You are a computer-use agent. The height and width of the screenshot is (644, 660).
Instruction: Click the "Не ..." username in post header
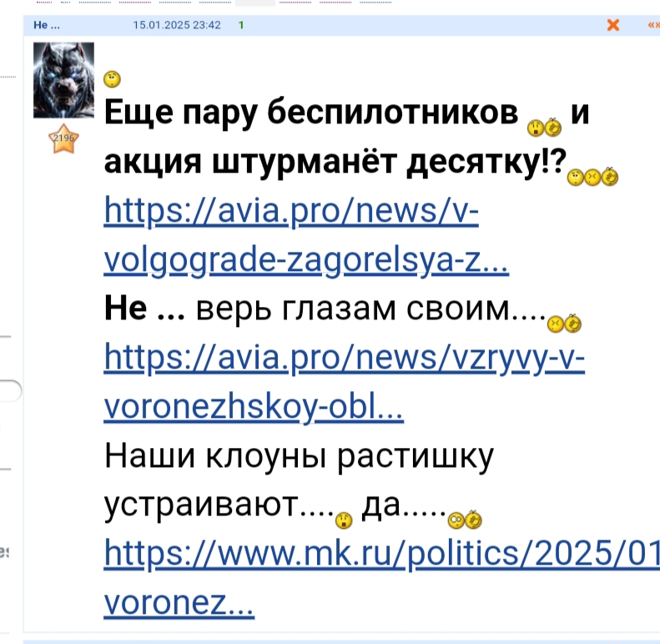(47, 25)
